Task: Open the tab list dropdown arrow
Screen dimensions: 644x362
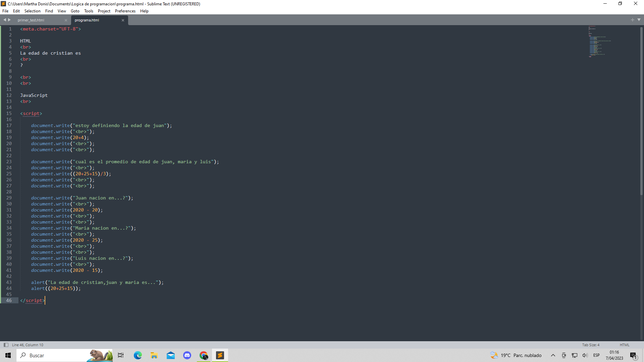Action: click(x=639, y=20)
